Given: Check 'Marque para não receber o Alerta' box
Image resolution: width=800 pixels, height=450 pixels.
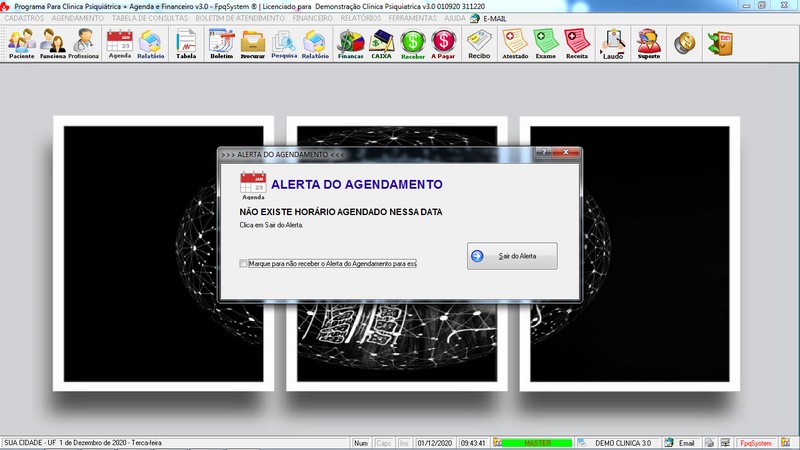Looking at the screenshot, I should pos(243,263).
